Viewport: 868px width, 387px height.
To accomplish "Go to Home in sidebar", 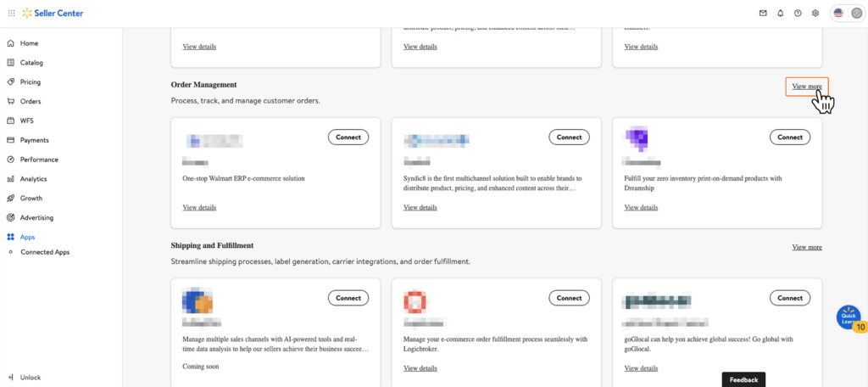I will 30,43.
